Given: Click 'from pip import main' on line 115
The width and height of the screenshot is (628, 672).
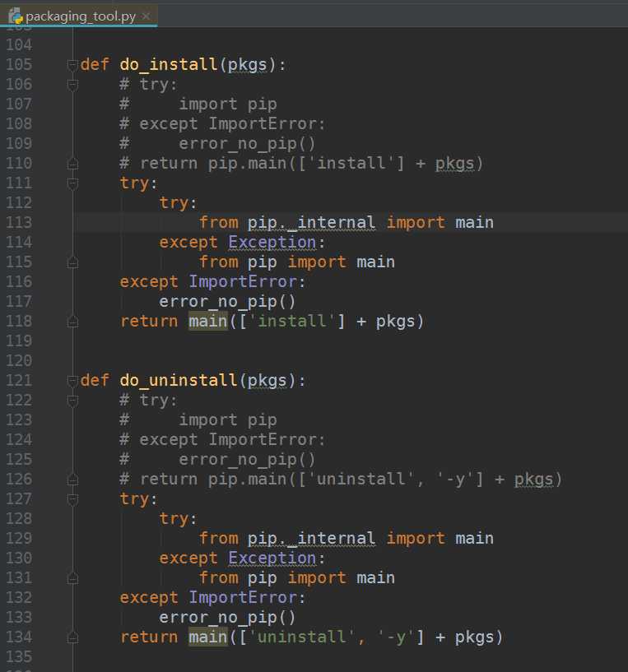Looking at the screenshot, I should 297,262.
